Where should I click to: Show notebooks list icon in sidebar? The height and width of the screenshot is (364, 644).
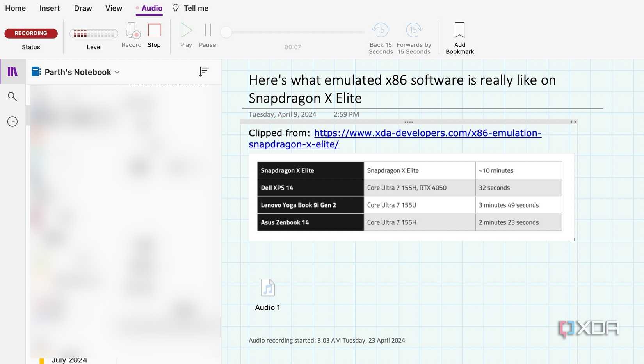click(x=12, y=72)
